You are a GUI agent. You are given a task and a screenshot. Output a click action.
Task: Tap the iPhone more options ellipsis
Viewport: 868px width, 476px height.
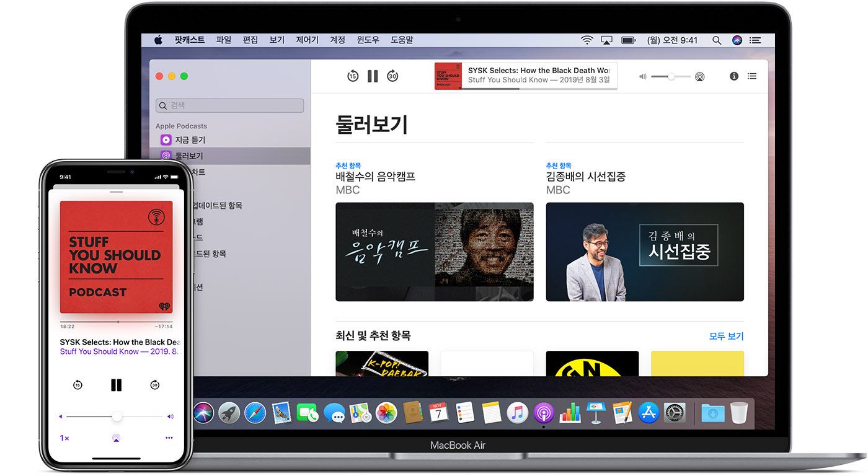(x=169, y=438)
